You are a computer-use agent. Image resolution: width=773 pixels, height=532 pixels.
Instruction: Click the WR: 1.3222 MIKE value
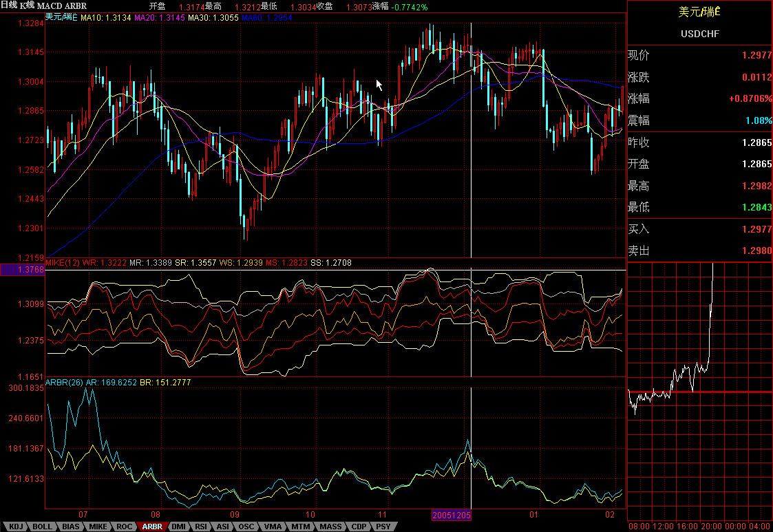105,263
